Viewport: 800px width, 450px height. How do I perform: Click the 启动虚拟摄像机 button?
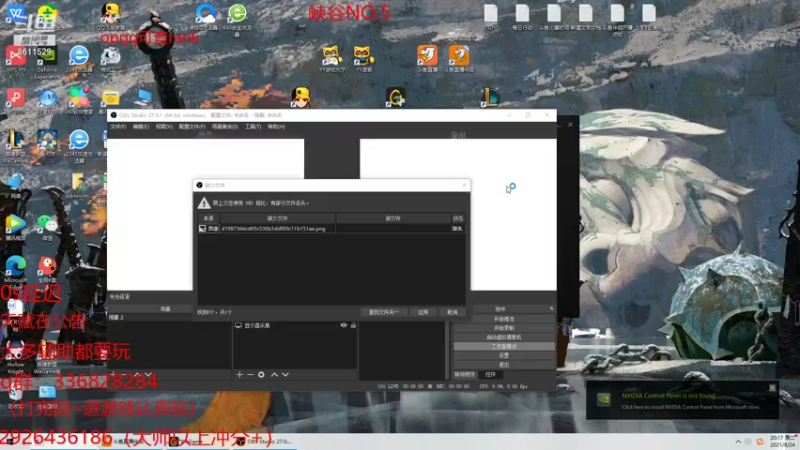pyautogui.click(x=504, y=337)
